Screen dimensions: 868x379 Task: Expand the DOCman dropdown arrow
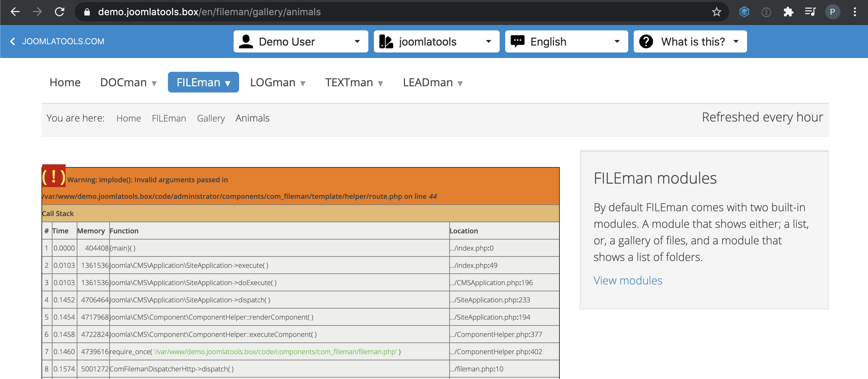153,83
